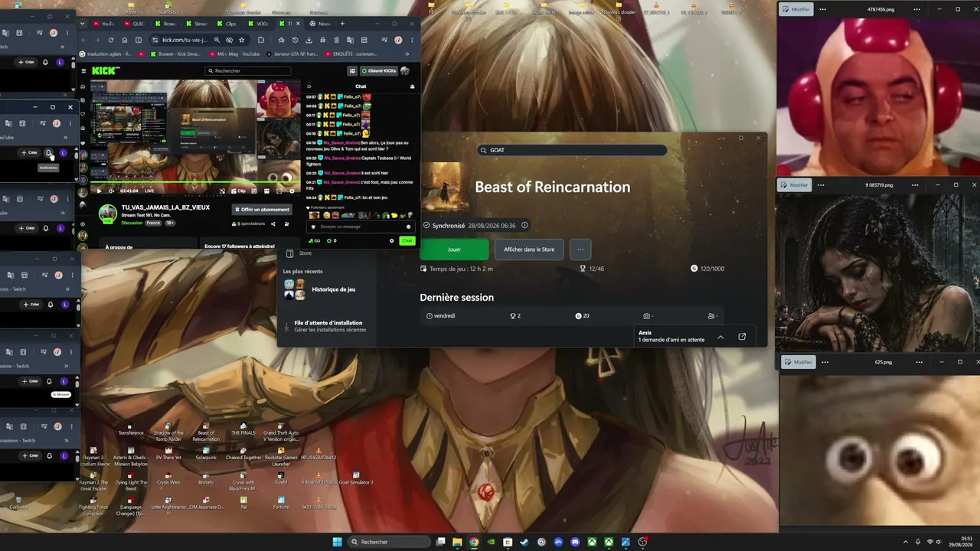Click the French tag under the stream title
The height and width of the screenshot is (551, 980).
point(153,223)
